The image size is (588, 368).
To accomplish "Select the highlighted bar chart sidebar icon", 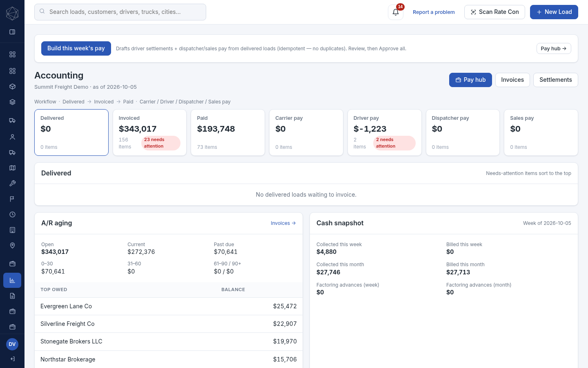I will 12,280.
